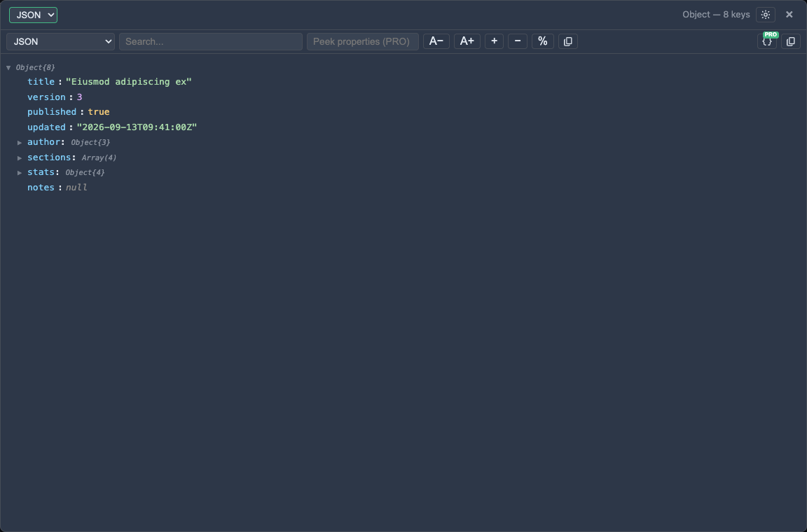807x532 pixels.
Task: Close the JSON viewer panel
Action: click(x=789, y=15)
